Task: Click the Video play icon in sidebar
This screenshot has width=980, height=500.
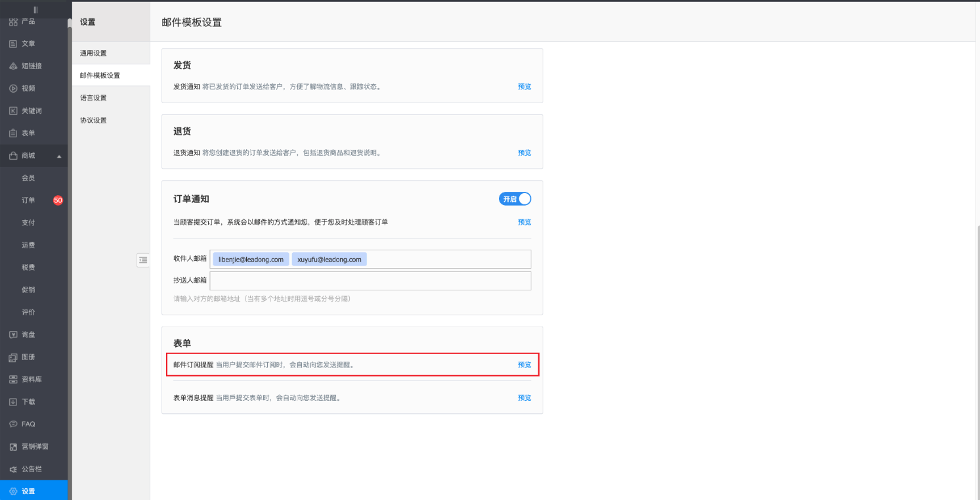Action: point(13,89)
